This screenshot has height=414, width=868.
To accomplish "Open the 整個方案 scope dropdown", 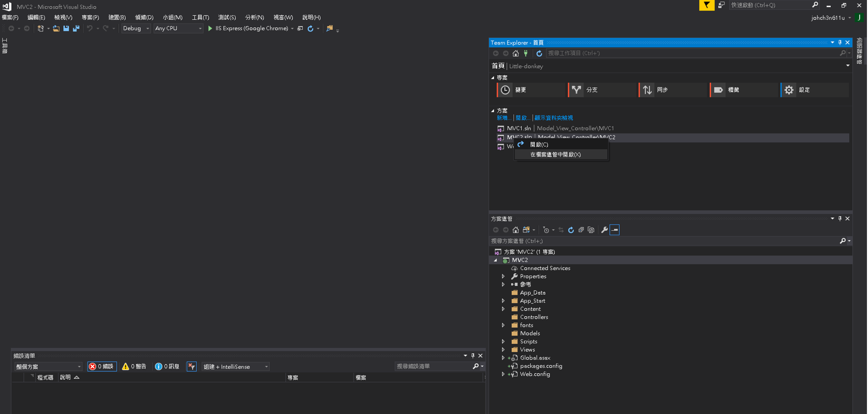I will (x=48, y=366).
